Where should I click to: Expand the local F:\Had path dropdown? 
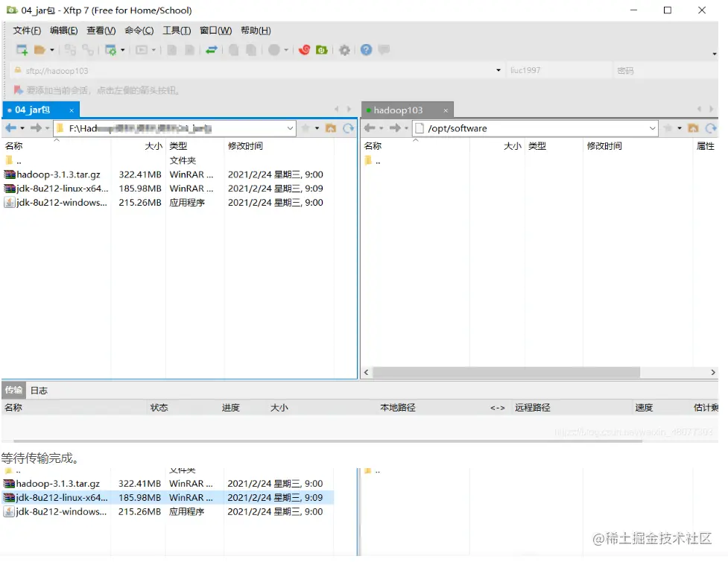click(290, 128)
